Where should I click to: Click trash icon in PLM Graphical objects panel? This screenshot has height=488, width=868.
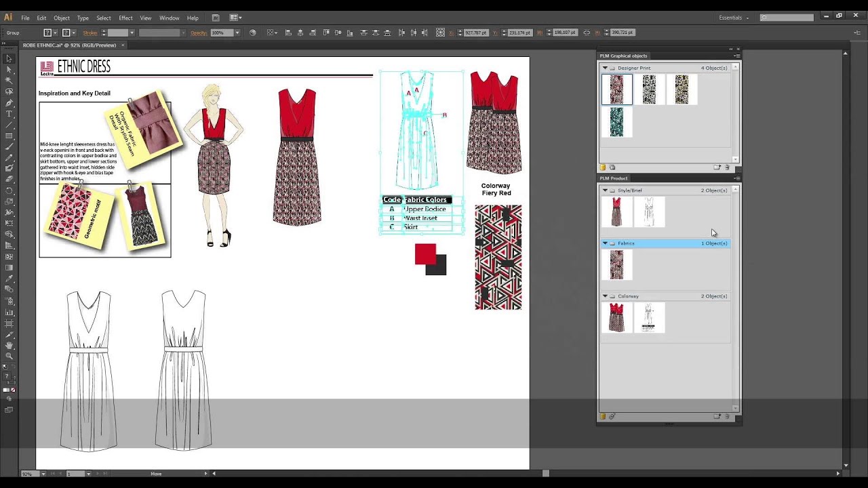(728, 167)
